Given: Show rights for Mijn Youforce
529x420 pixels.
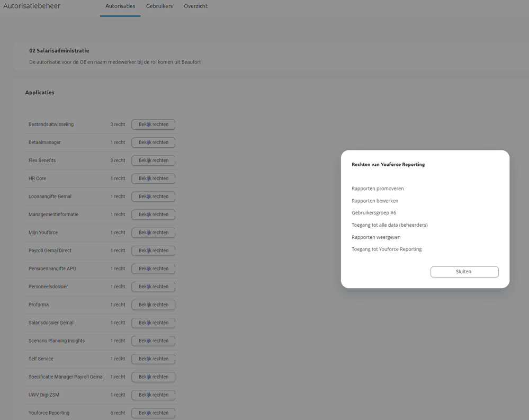Looking at the screenshot, I should [153, 233].
